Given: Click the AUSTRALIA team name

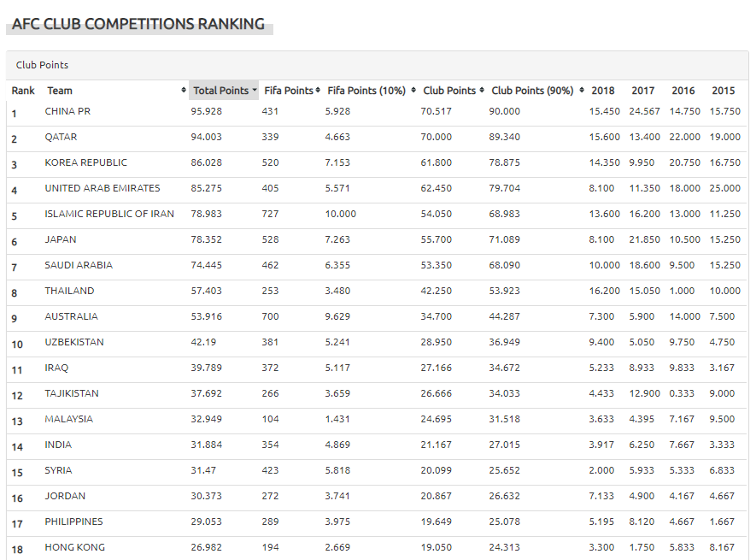Looking at the screenshot, I should tap(72, 316).
